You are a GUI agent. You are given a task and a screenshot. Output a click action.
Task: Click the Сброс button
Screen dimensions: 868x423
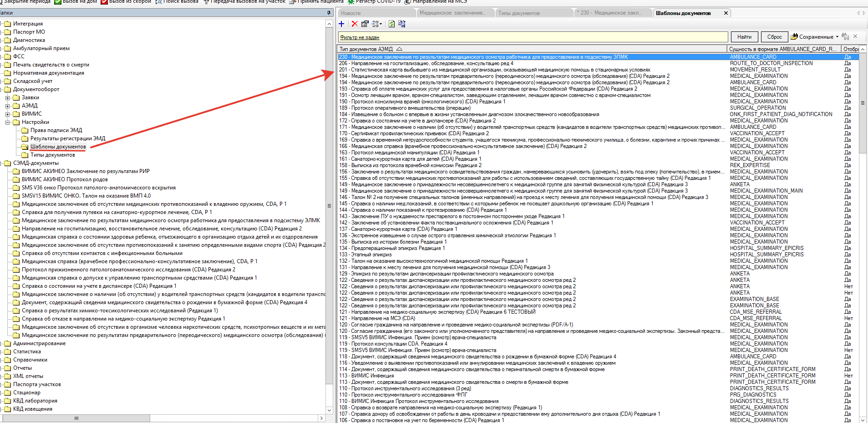click(x=775, y=37)
